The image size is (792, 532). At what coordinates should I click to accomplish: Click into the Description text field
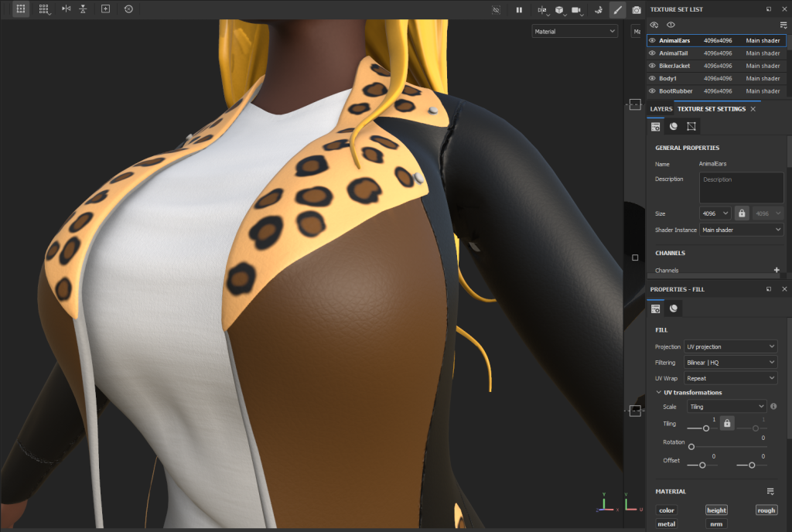coord(741,188)
